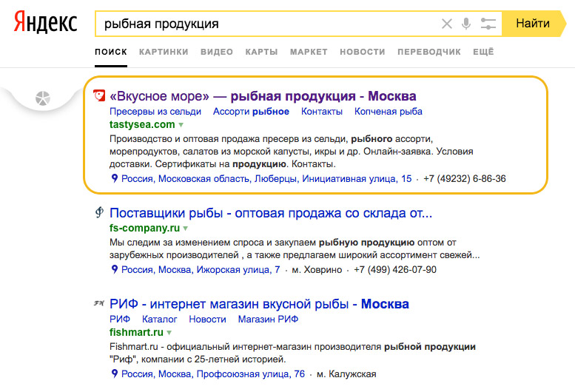The image size is (575, 392).
Task: Open Москва, Ижорская улица, 7 address link
Action: click(x=201, y=270)
